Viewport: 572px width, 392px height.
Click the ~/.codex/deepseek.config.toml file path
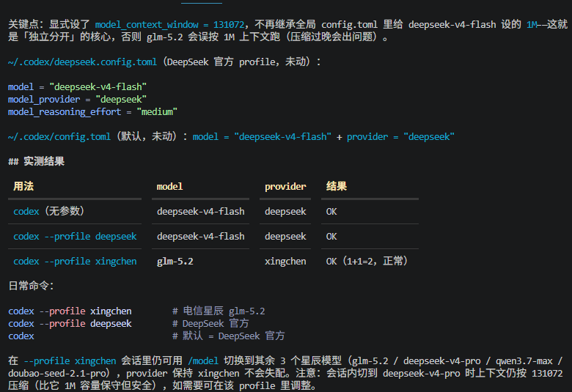[82, 62]
